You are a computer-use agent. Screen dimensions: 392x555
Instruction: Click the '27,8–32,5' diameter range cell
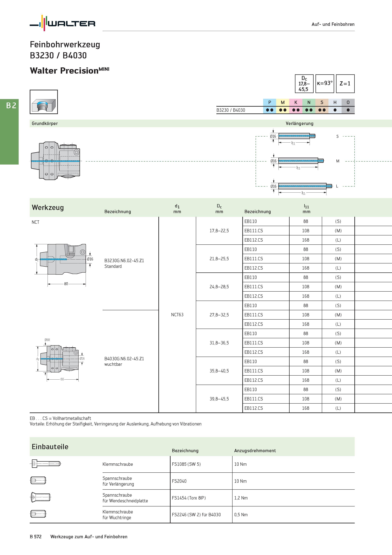pyautogui.click(x=219, y=315)
